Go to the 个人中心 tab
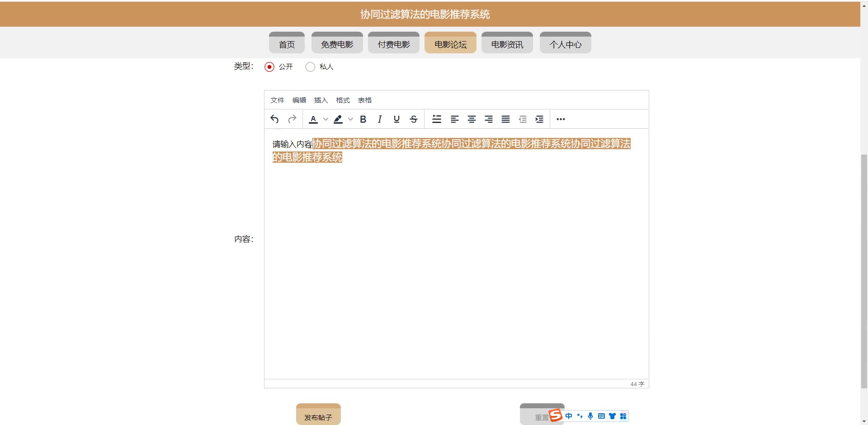The width and height of the screenshot is (868, 425). (566, 43)
